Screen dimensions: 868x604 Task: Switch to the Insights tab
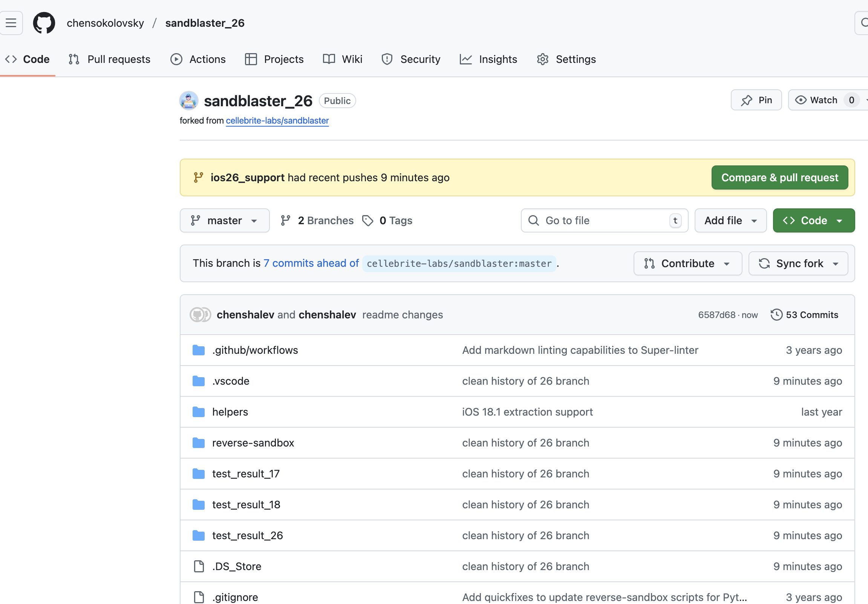click(488, 59)
